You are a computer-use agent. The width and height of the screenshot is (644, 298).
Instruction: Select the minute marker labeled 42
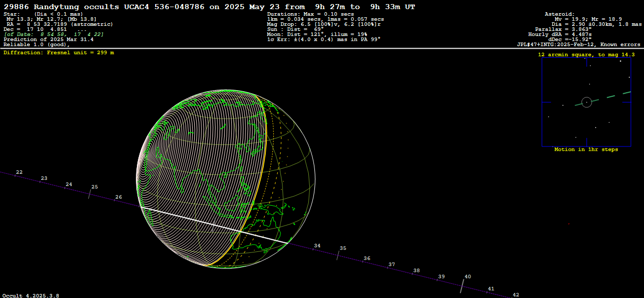[516, 295]
